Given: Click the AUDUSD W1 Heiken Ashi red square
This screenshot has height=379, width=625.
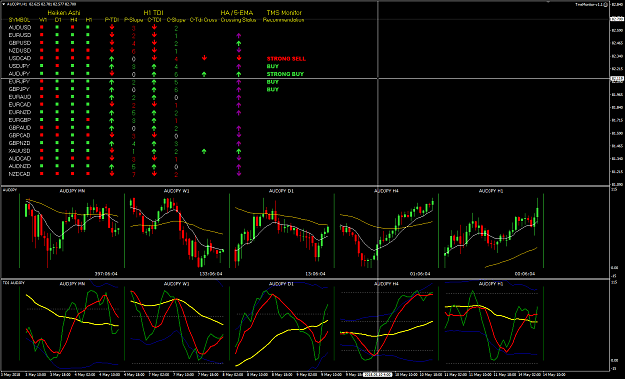Looking at the screenshot, I should 41,27.
